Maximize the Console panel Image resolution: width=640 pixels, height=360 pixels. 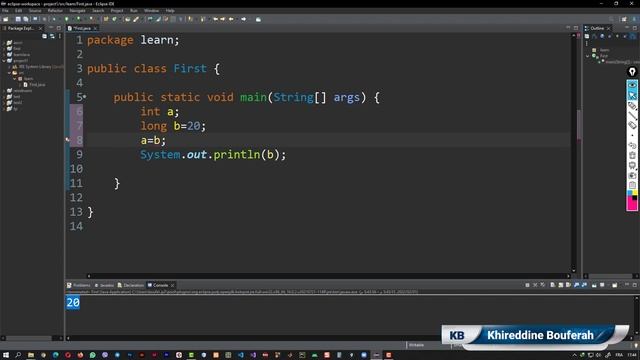click(634, 285)
